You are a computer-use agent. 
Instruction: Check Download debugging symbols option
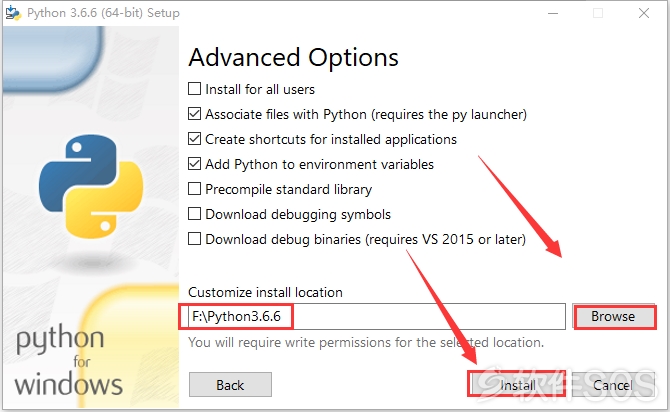[194, 214]
